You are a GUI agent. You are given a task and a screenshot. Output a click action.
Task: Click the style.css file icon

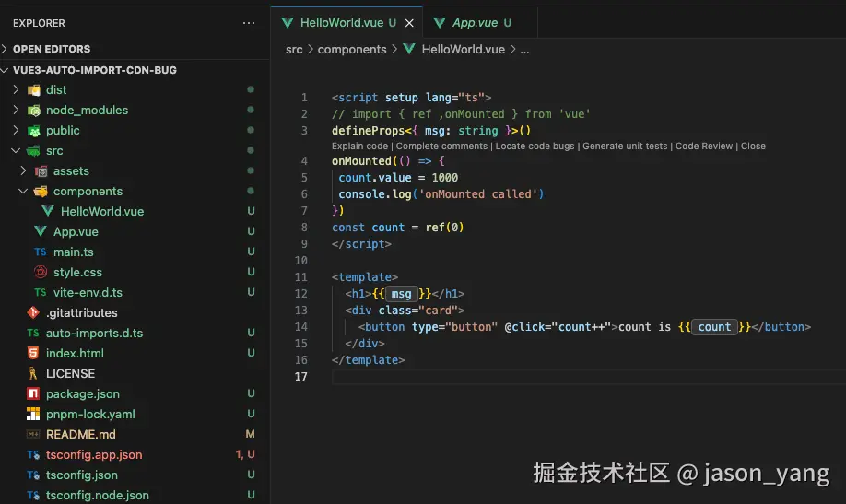(41, 272)
